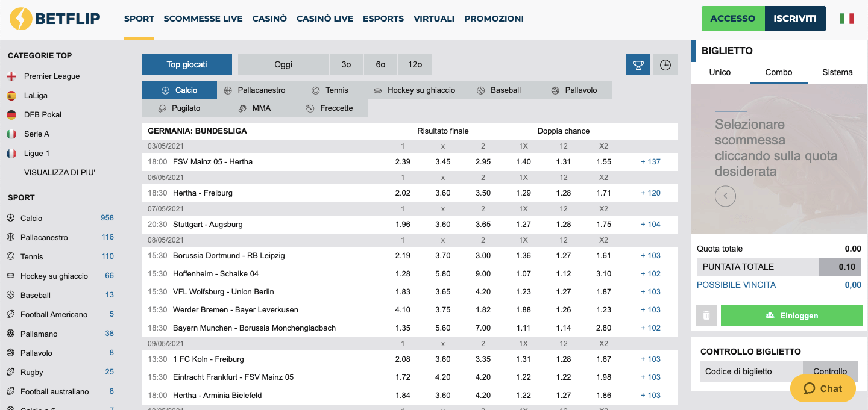Activate the Tennis sport filter chip
This screenshot has height=410, width=868.
tap(331, 90)
